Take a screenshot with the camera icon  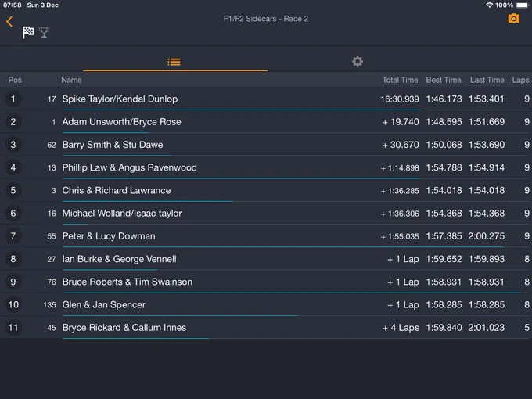513,18
